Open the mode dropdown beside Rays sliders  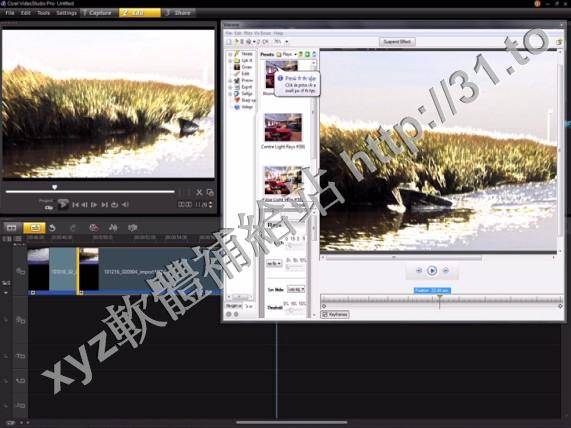click(275, 263)
